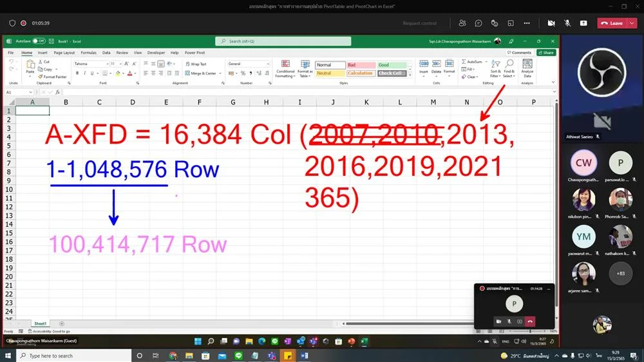Image resolution: width=644 pixels, height=362 pixels.
Task: Click Merge & Center button
Action: click(200, 73)
